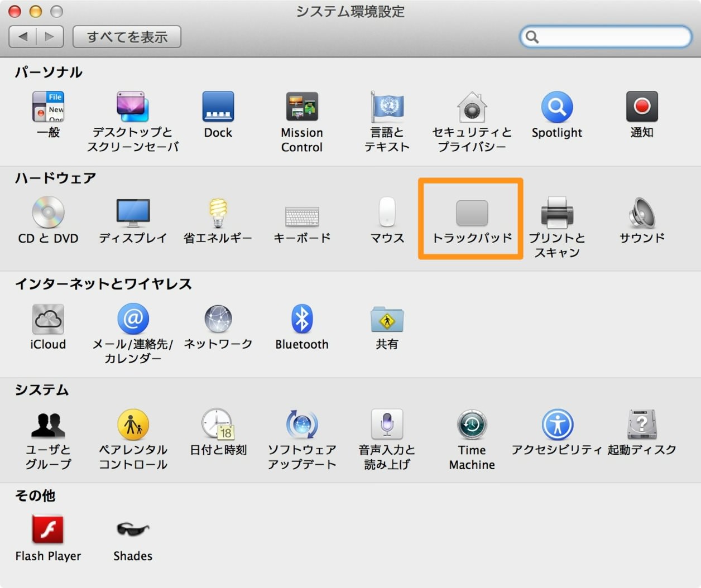Image resolution: width=701 pixels, height=588 pixels.
Task: Open Flash Player preference pane
Action: (48, 529)
